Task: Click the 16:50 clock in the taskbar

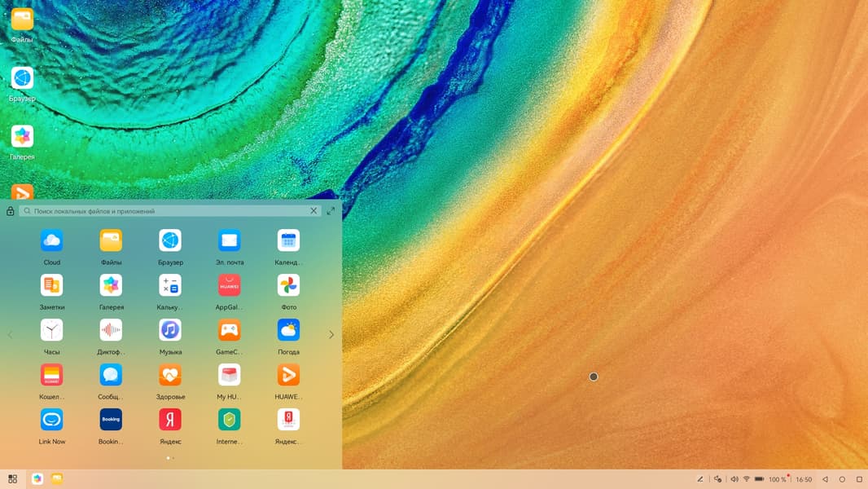Action: [804, 479]
